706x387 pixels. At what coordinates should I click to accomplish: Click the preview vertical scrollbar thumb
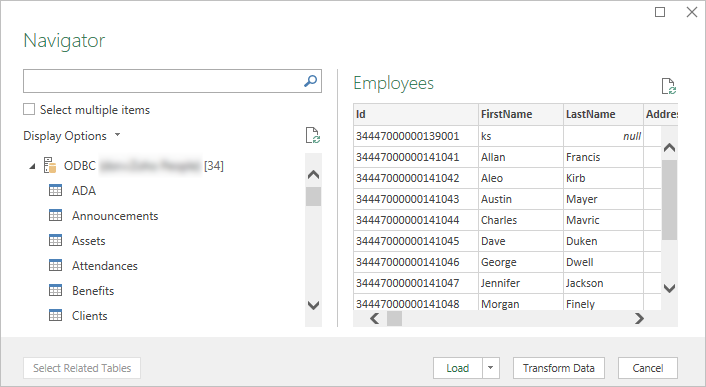click(x=670, y=200)
